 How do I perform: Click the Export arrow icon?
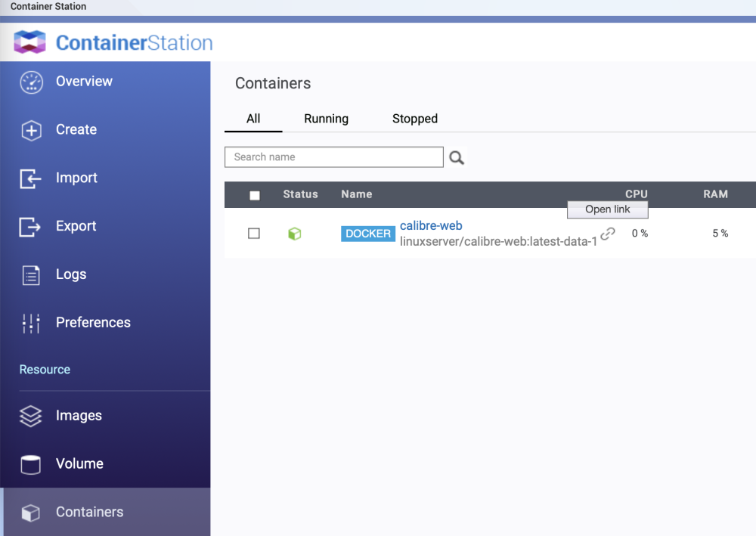click(30, 227)
